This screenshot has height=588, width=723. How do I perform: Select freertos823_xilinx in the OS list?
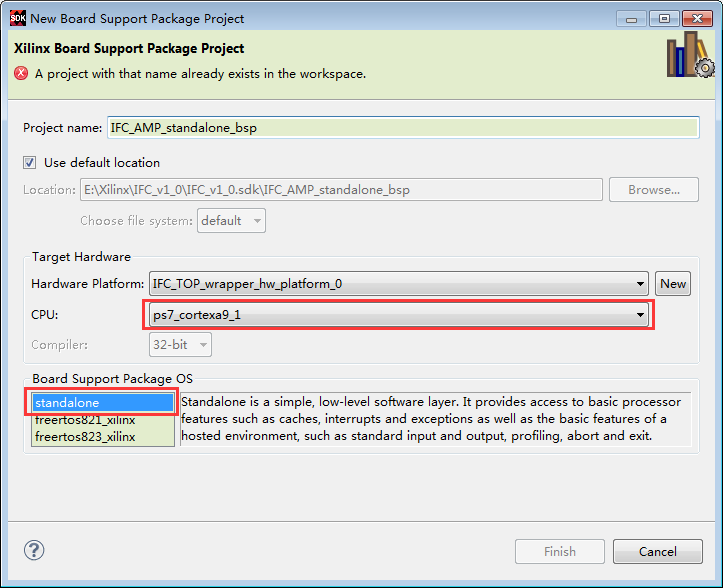click(x=103, y=437)
